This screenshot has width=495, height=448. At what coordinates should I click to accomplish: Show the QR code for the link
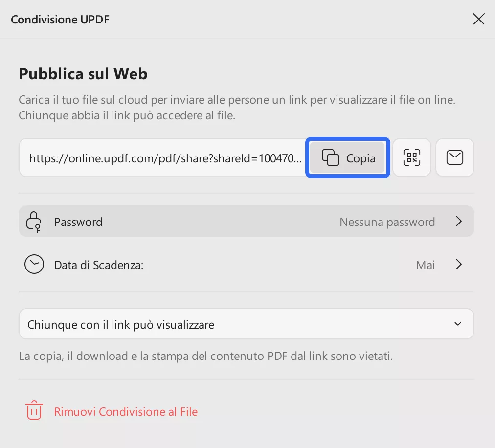pyautogui.click(x=412, y=157)
